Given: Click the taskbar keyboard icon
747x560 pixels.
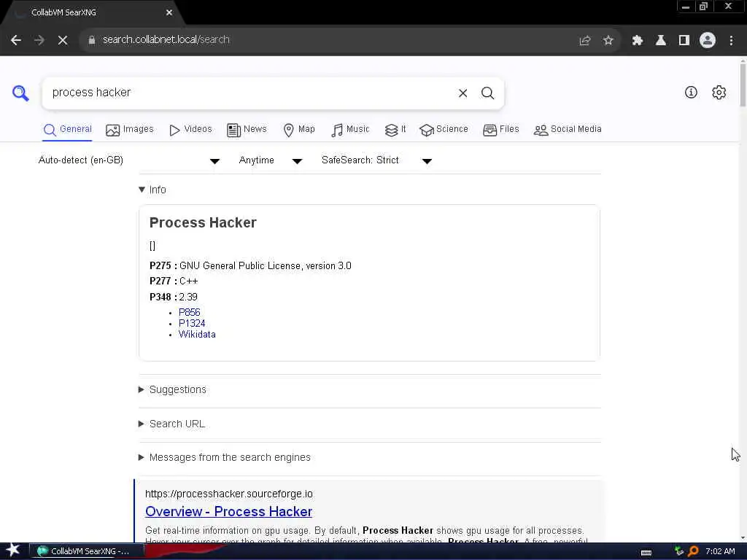Looking at the screenshot, I should (x=646, y=553).
